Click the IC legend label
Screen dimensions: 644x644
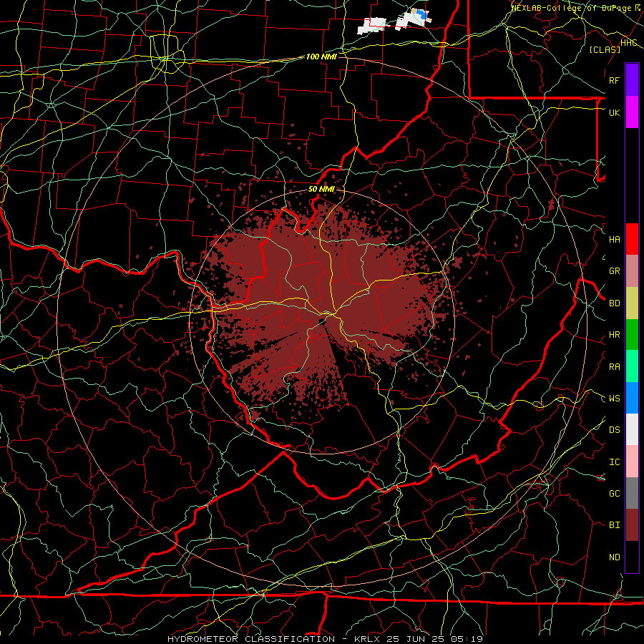tap(614, 462)
